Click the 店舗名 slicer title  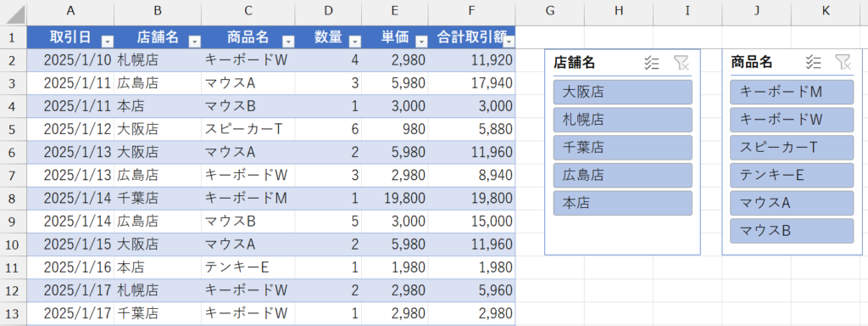pyautogui.click(x=574, y=63)
